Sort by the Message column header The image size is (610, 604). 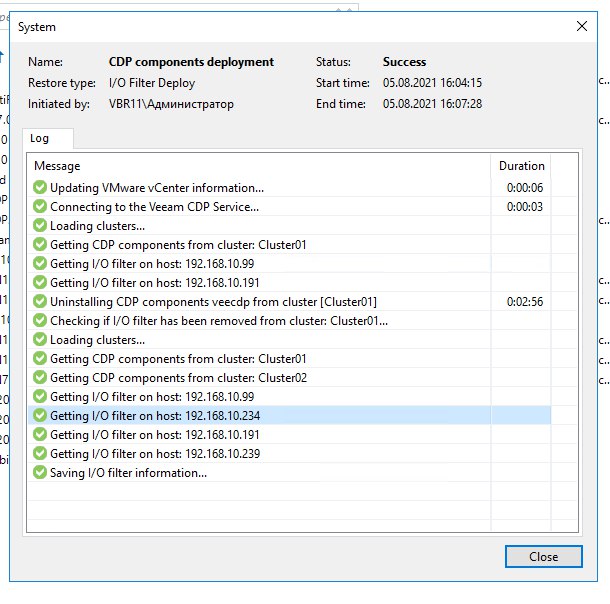pos(260,166)
